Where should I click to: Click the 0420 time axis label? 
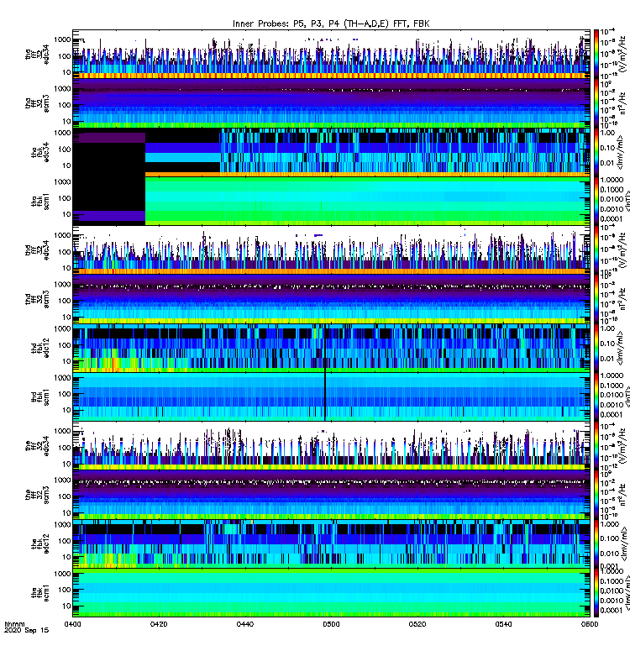(x=159, y=624)
